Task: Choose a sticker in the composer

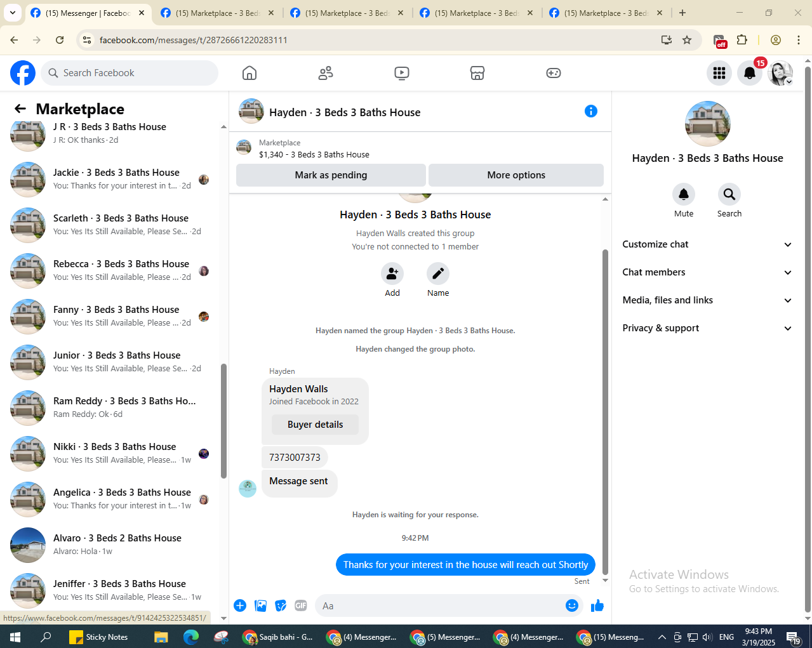Action: coord(281,605)
